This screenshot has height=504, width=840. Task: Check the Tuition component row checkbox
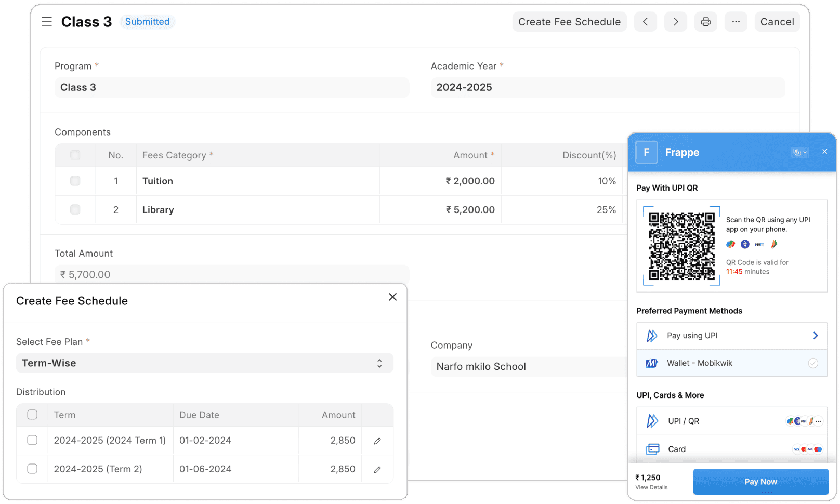75,181
